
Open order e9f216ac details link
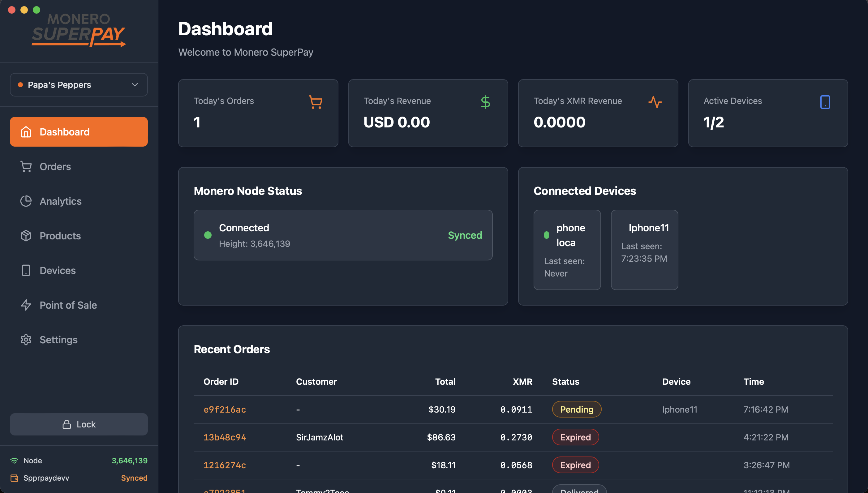pos(225,409)
